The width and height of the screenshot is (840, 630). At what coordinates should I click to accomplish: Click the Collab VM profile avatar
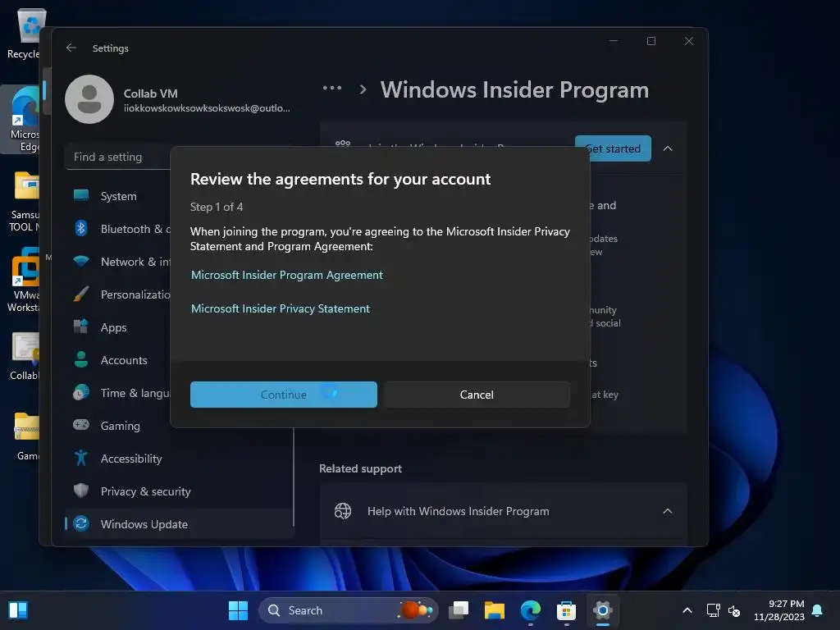click(x=89, y=99)
